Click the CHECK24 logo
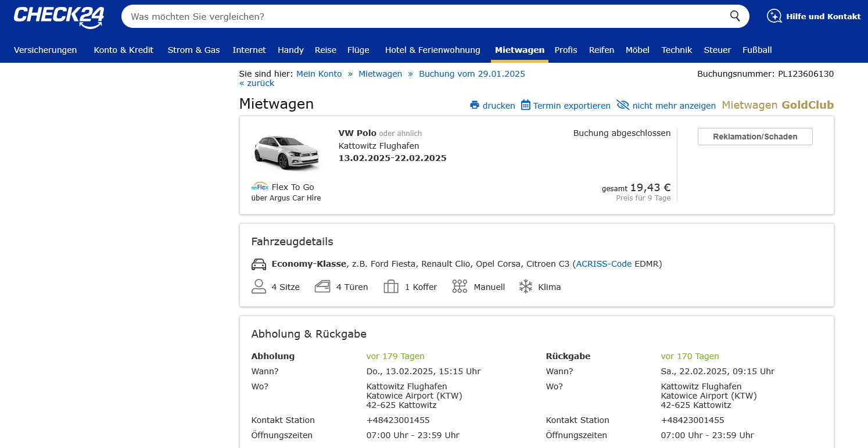This screenshot has width=868, height=448. [x=59, y=16]
